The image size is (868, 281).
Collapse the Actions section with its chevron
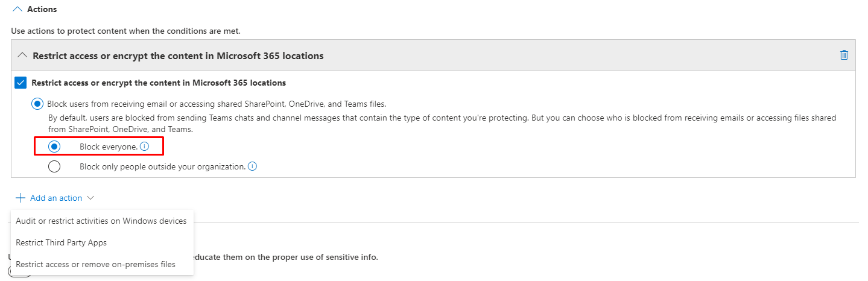[x=17, y=10]
